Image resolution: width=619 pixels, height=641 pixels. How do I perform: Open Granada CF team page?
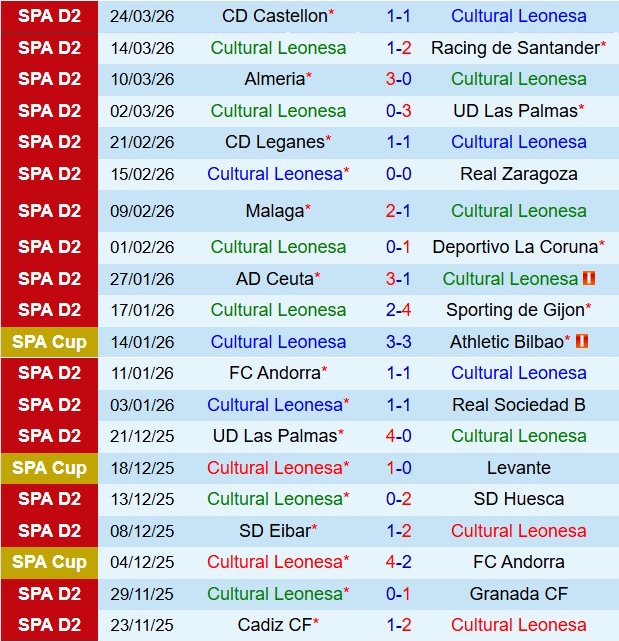tap(518, 594)
